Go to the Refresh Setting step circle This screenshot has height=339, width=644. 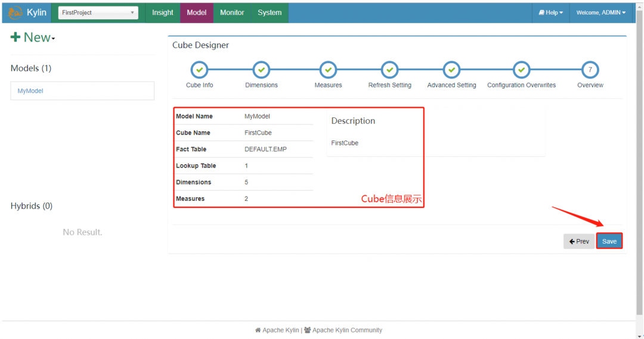(x=390, y=70)
